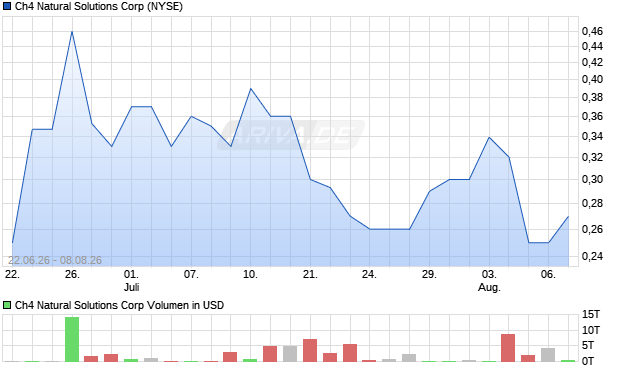The image size is (620, 371).
Task: Click the price axis label 0,26
Action: (592, 229)
